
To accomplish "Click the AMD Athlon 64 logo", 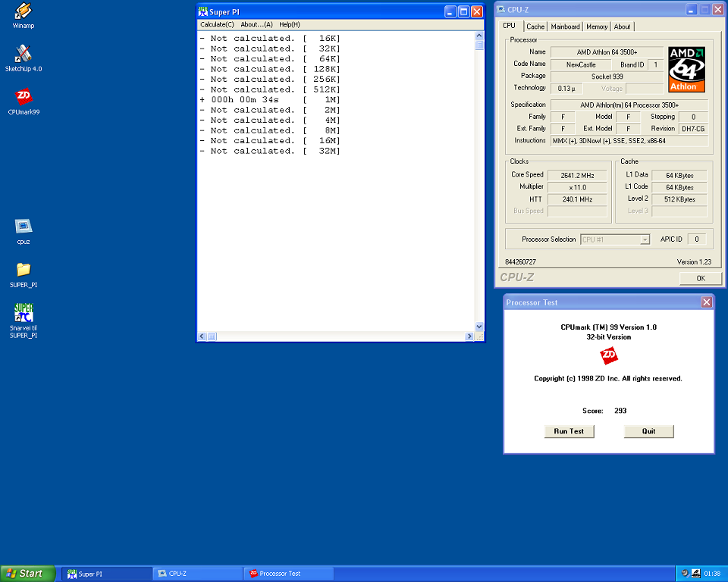I will point(687,69).
